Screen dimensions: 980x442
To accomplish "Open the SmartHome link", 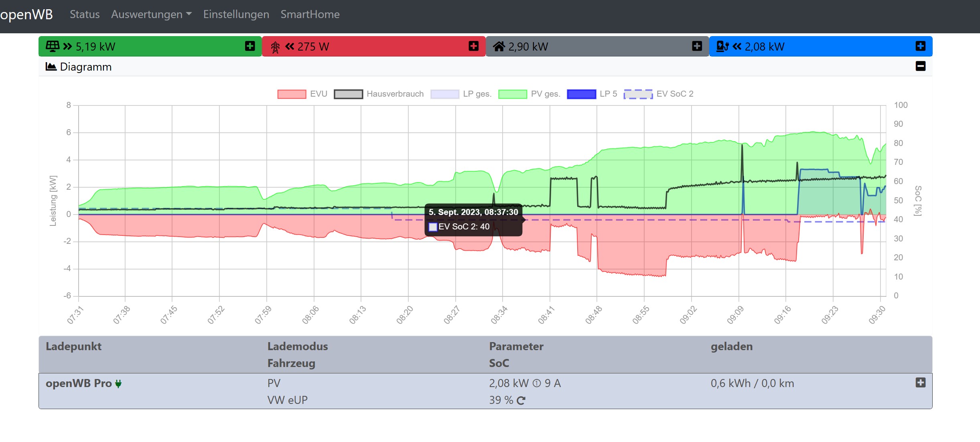I will 310,14.
